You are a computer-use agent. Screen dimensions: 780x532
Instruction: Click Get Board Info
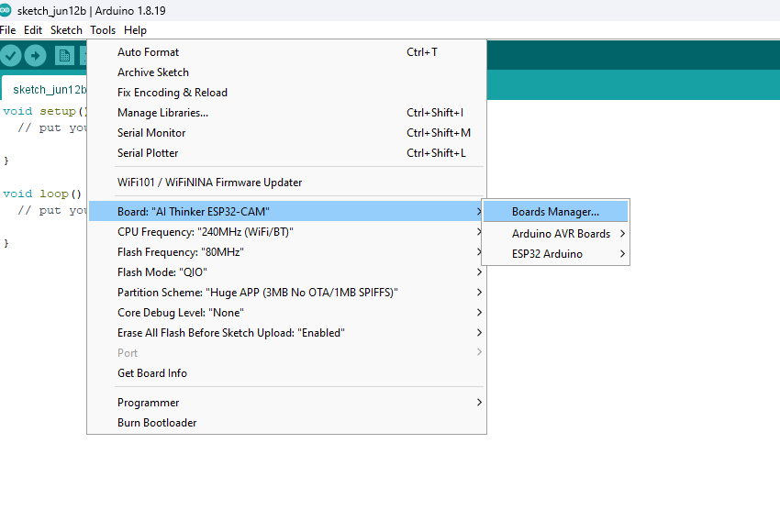[286, 373]
